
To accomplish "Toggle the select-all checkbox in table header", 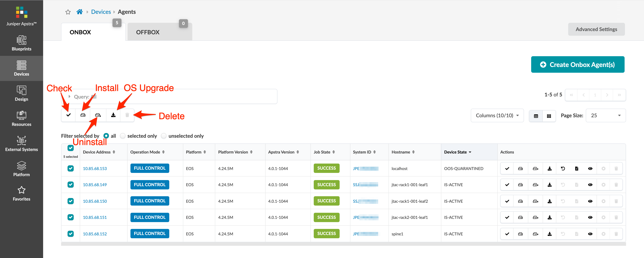I will coord(70,148).
